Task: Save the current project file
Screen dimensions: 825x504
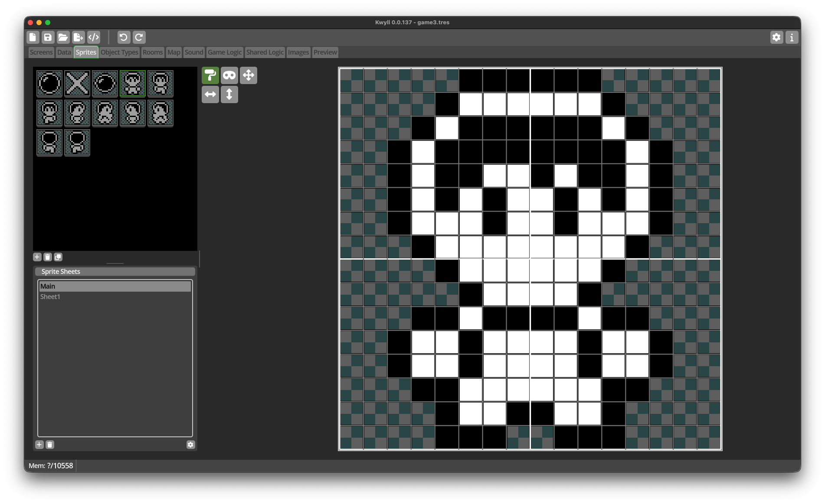Action: [x=48, y=37]
